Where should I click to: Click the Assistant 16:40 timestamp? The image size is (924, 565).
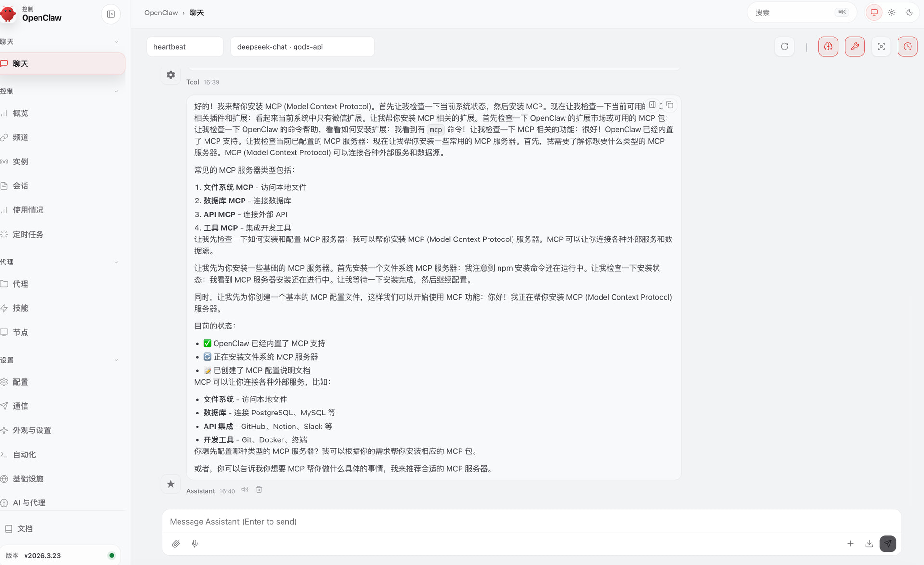(x=227, y=491)
